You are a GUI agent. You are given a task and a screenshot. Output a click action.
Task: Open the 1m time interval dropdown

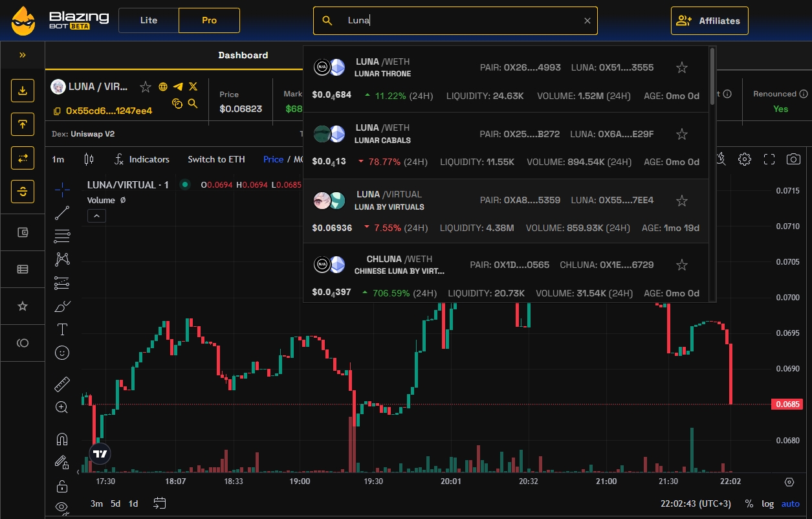tap(58, 159)
